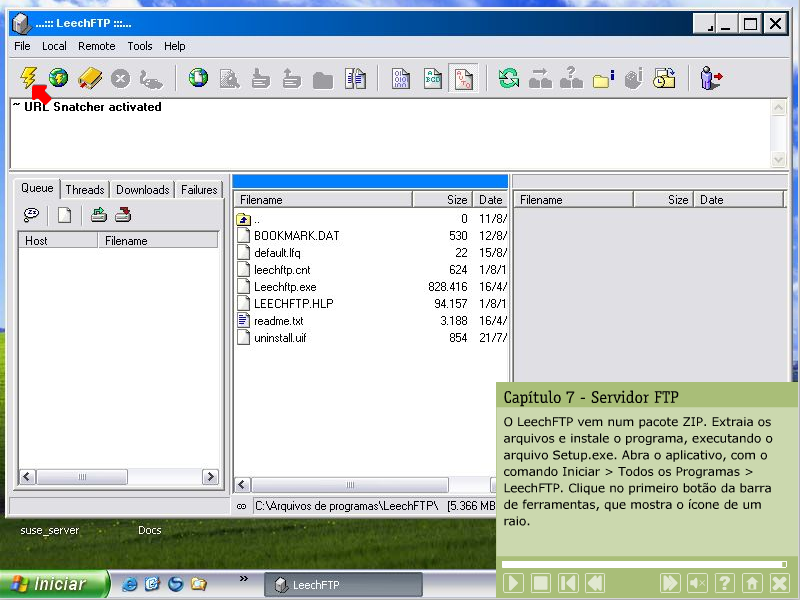Click the globe icon next to the lightning bolt
The height and width of the screenshot is (600, 800).
tap(59, 78)
